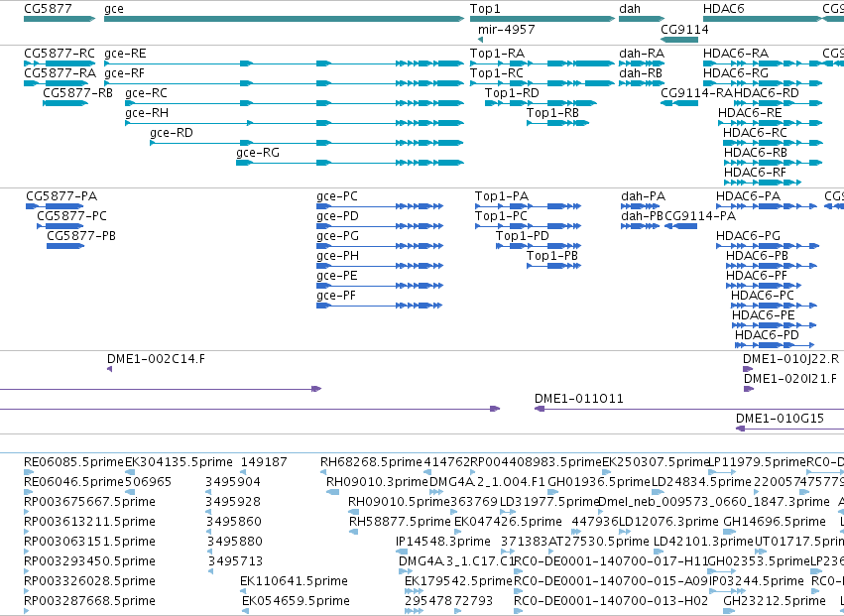Open the GH14696.5prime EST label

[x=775, y=522]
